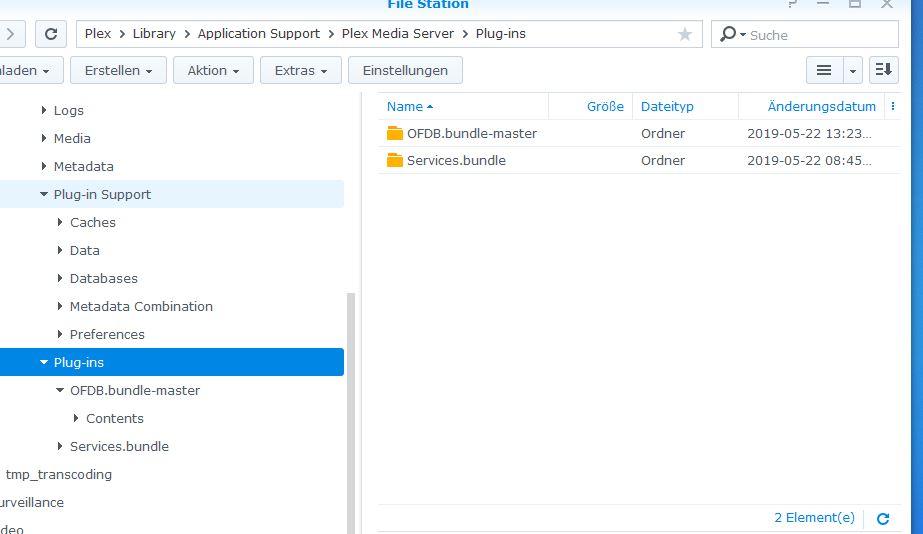This screenshot has width=923, height=534.
Task: Expand the Data tree folder
Action: [x=60, y=250]
